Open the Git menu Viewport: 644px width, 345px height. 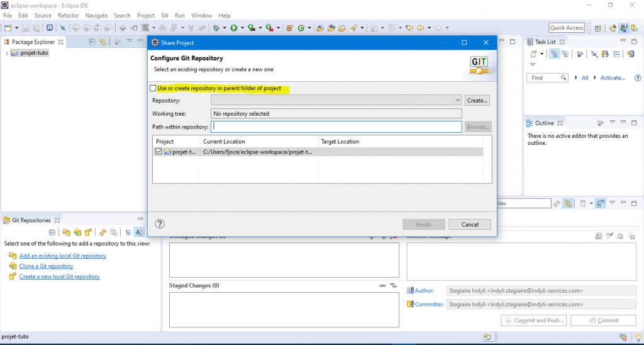pos(165,16)
